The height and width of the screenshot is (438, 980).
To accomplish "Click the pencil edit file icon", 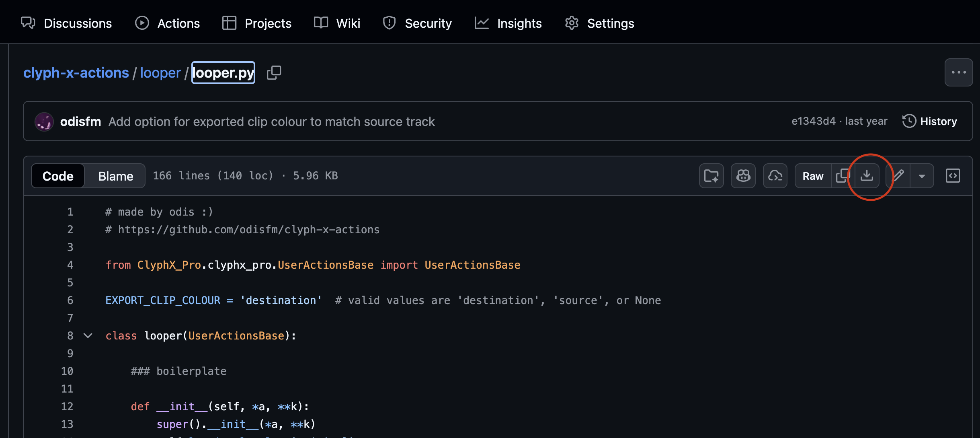I will [899, 176].
